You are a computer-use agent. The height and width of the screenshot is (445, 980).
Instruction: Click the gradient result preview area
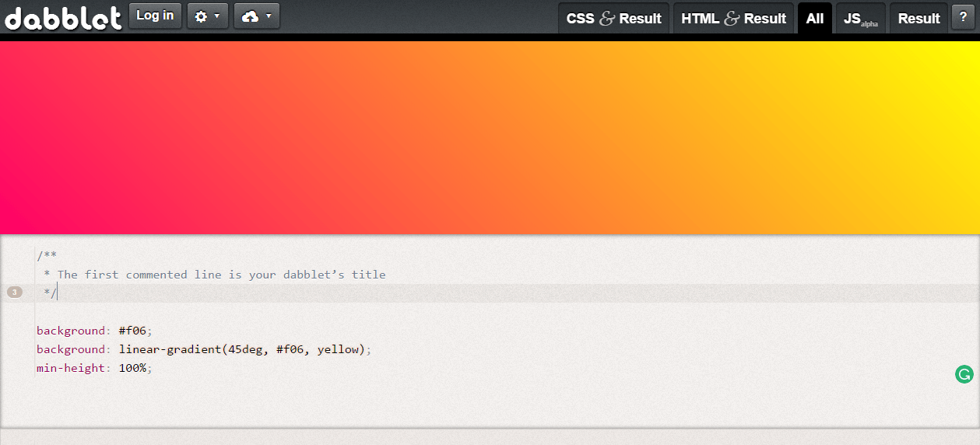pos(490,138)
